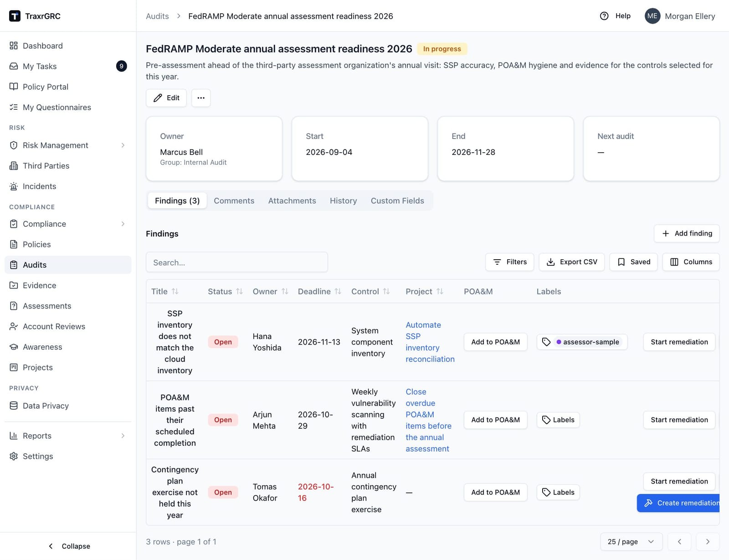This screenshot has height=560, width=729.
Task: Open Automate SSP inventory reconciliation project link
Action: 430,342
